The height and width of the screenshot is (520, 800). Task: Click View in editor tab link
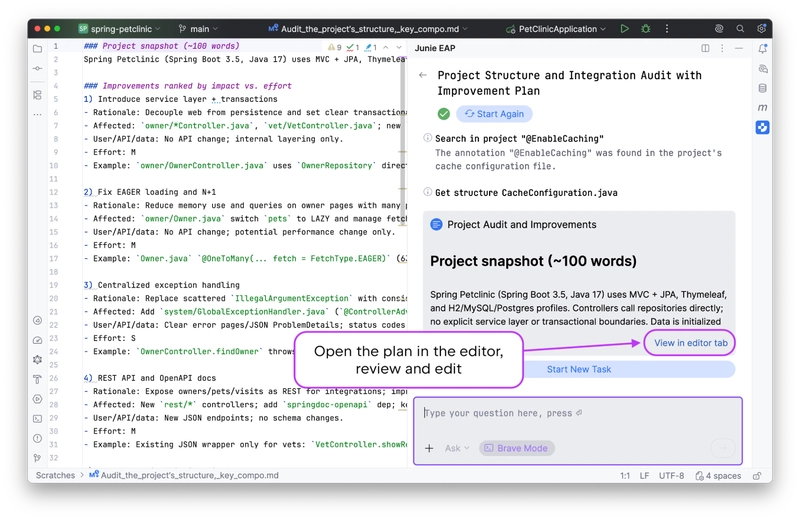coord(692,343)
